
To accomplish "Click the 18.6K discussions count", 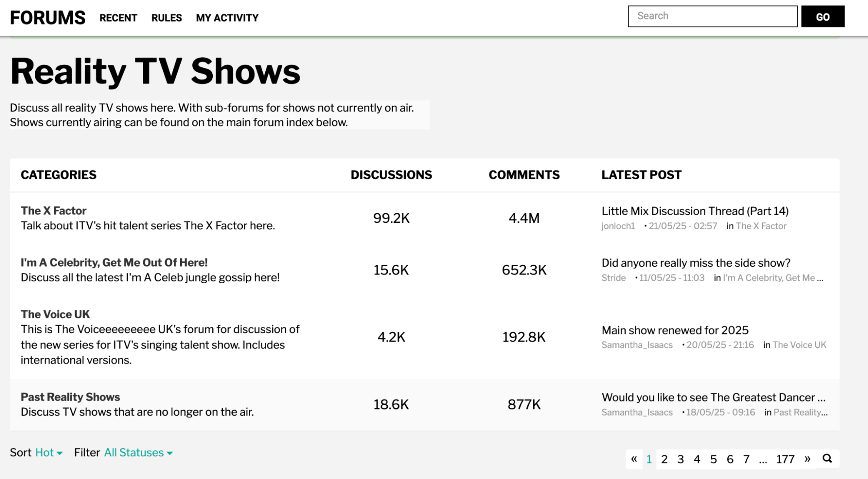I will click(391, 404).
